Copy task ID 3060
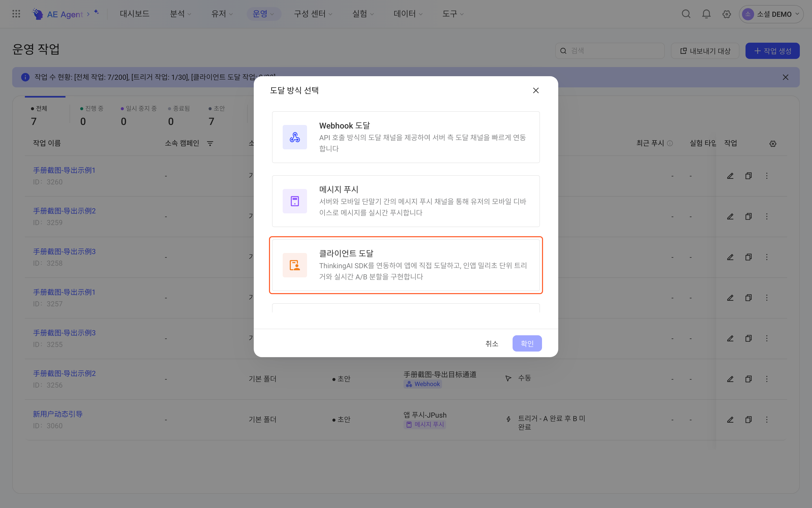812x508 pixels. 748,420
